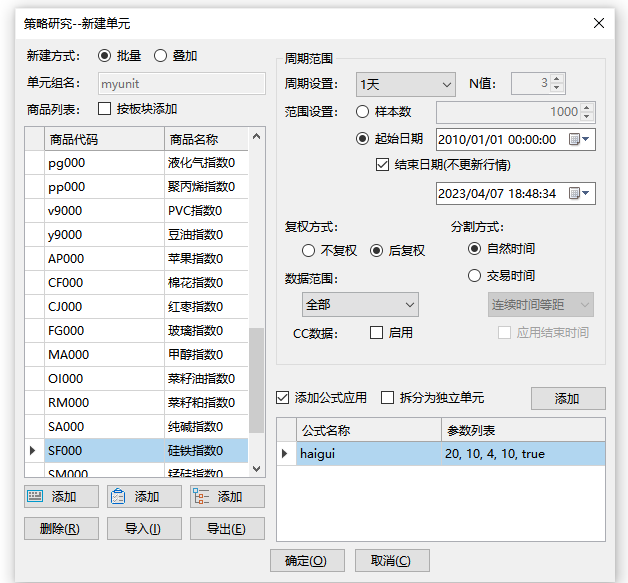628x583 pixels.
Task: Close the 策略研究 dialog window
Action: pyautogui.click(x=599, y=23)
